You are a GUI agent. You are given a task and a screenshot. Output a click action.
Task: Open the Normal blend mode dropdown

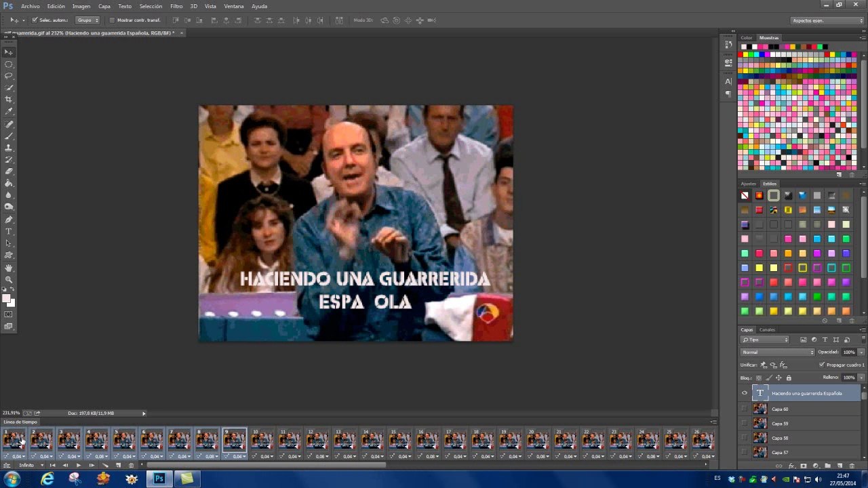point(777,352)
